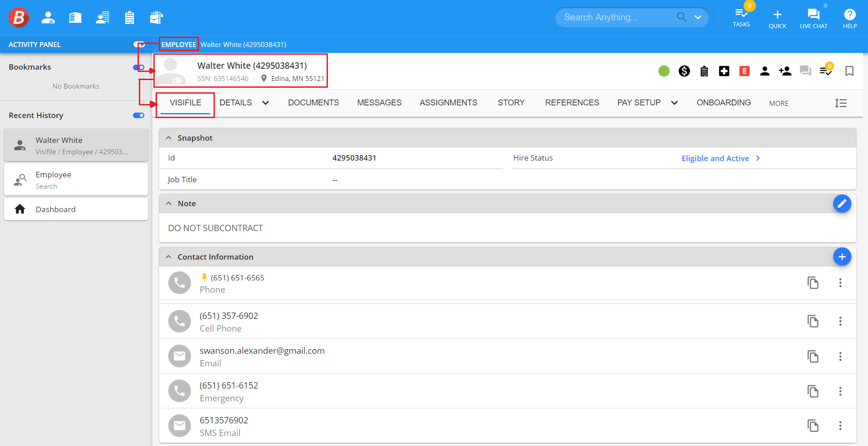The width and height of the screenshot is (868, 446).
Task: Copy the (651) 651-6152 emergency number
Action: point(813,391)
